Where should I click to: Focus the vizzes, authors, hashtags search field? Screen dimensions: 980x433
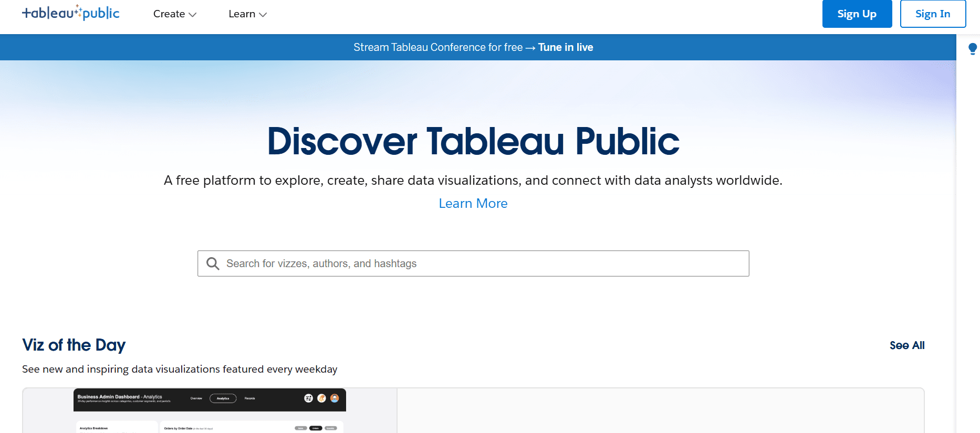(x=473, y=263)
